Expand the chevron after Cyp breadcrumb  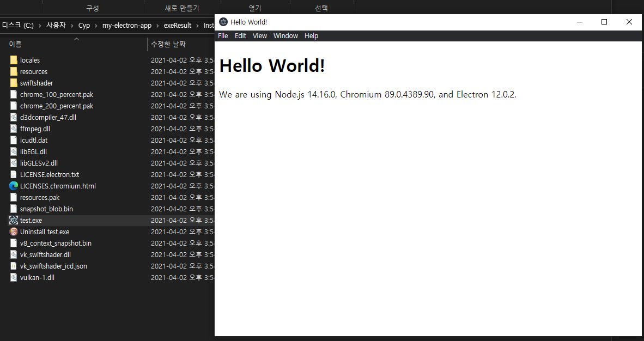pyautogui.click(x=96, y=26)
